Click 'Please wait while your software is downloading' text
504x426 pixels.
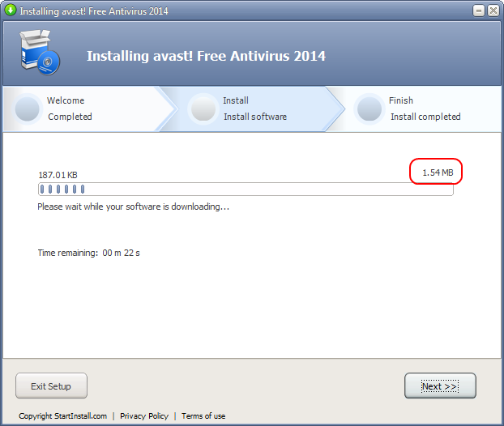pos(134,207)
